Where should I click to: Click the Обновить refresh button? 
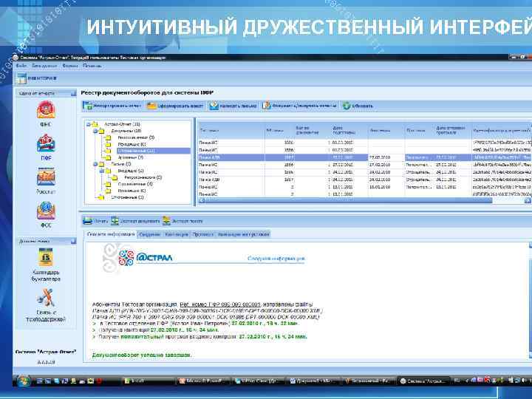click(358, 106)
